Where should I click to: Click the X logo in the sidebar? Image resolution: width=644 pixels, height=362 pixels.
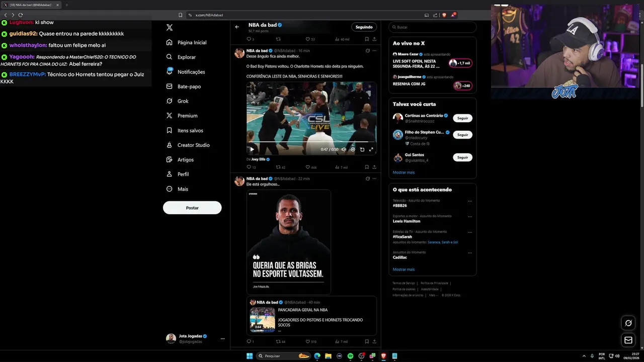click(x=170, y=28)
